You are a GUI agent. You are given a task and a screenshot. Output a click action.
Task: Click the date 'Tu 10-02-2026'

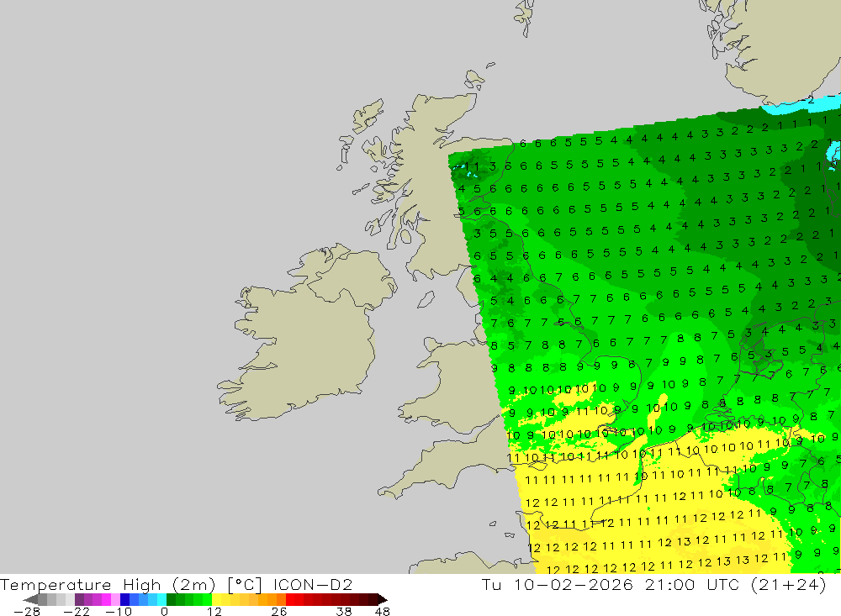558,584
